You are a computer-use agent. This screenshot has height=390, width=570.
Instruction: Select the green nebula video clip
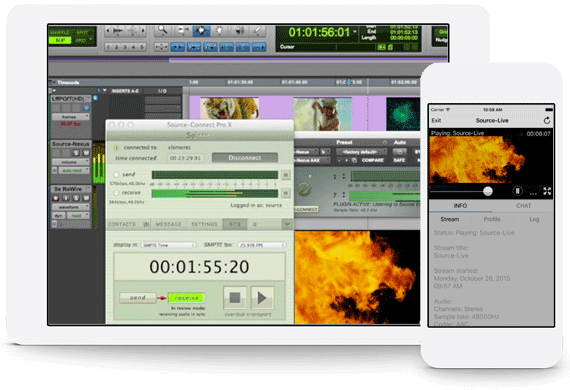[403, 114]
